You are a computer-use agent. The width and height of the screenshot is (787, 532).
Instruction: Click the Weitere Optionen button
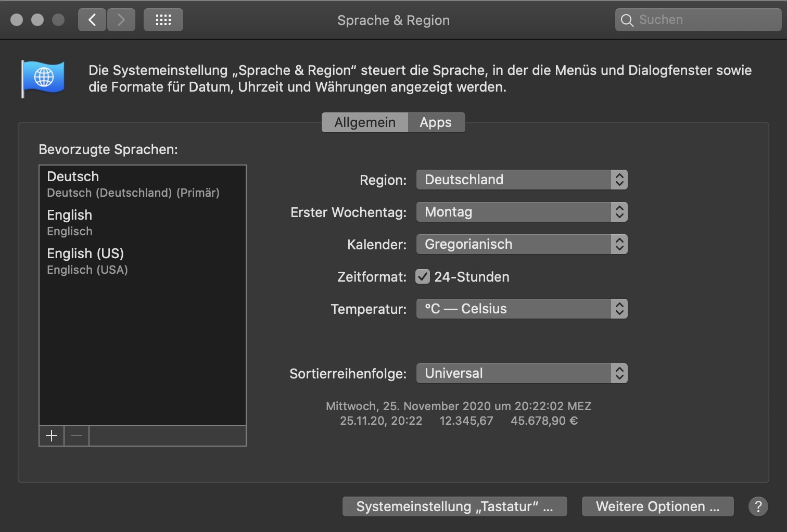[658, 506]
